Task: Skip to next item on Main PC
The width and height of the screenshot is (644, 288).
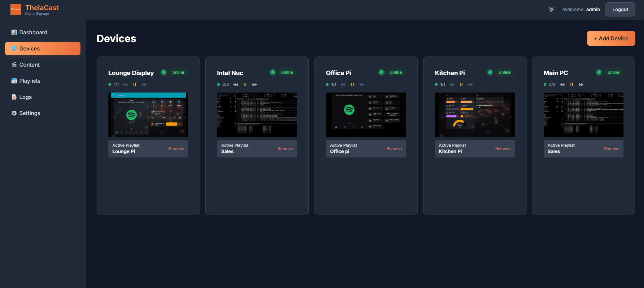Action: pyautogui.click(x=581, y=84)
